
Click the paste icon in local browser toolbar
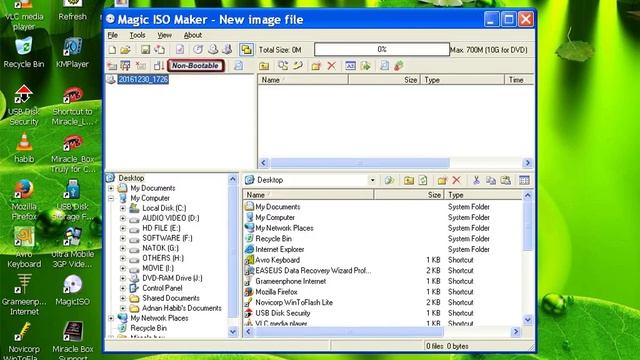click(506, 180)
